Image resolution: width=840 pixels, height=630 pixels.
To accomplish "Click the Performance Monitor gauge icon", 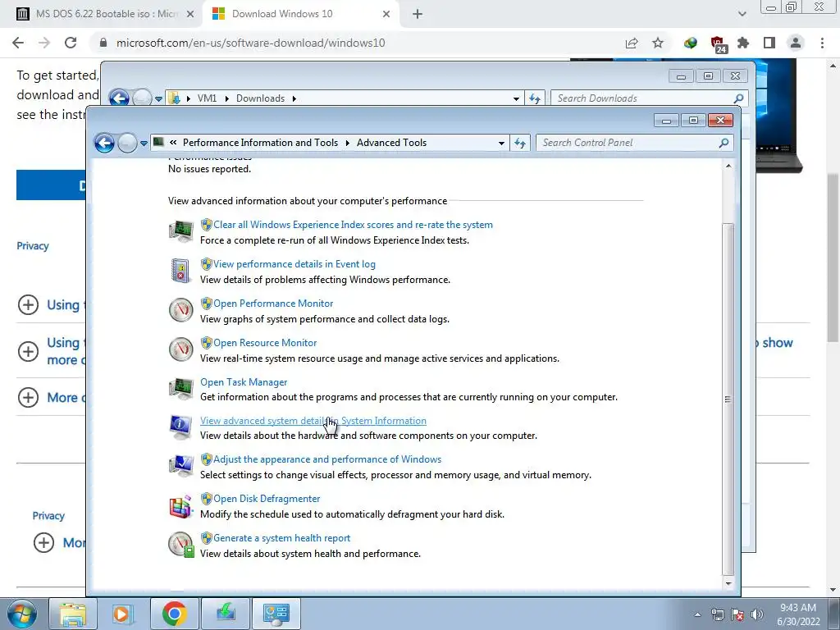I will pyautogui.click(x=181, y=309).
